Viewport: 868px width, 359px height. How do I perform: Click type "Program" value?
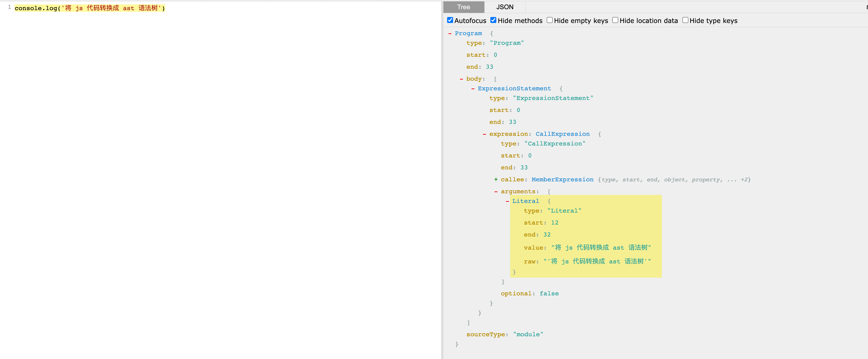tap(507, 43)
